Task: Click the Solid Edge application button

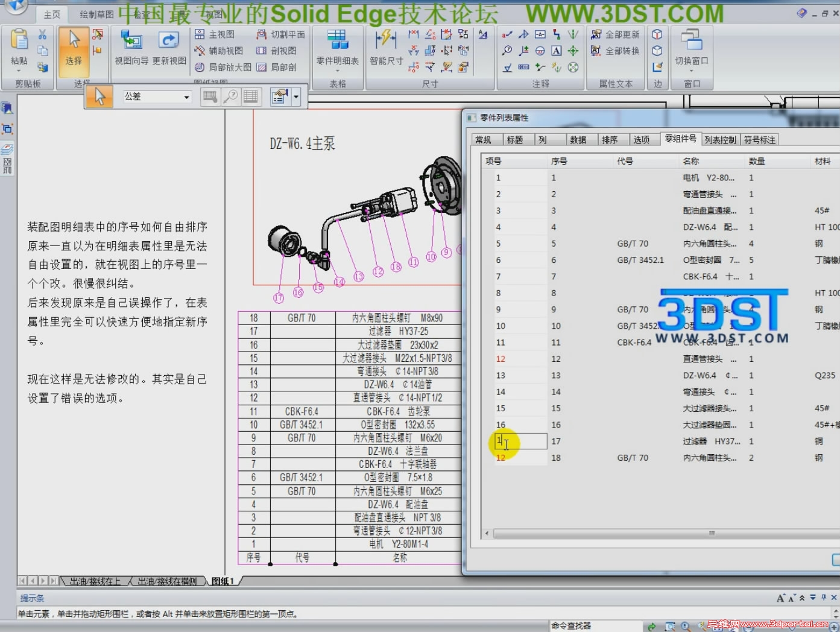Action: tap(16, 6)
